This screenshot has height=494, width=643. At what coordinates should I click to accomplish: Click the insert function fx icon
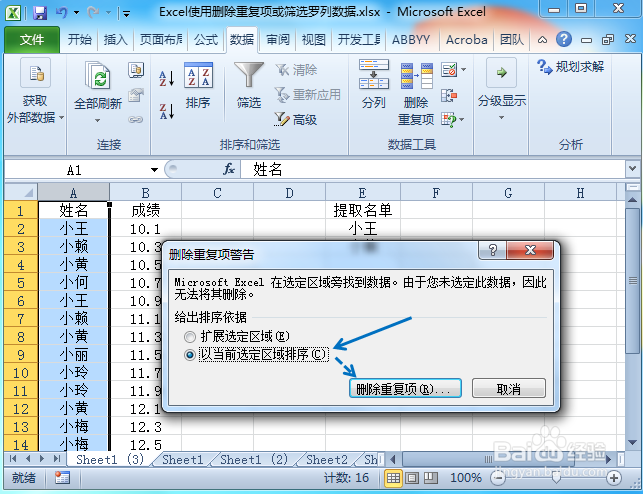tap(229, 169)
